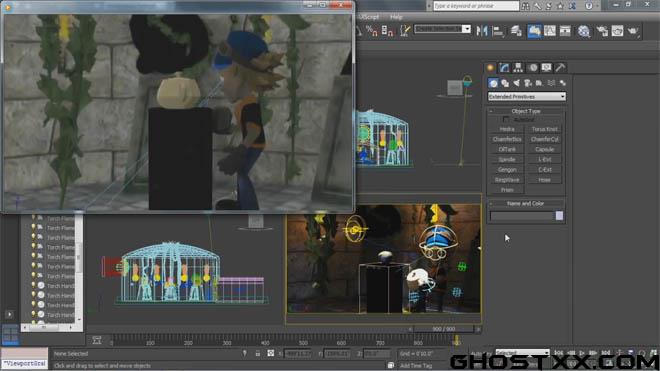Toggle Absolute/Offset transform type-in mode
The height and width of the screenshot is (371, 660).
click(271, 354)
